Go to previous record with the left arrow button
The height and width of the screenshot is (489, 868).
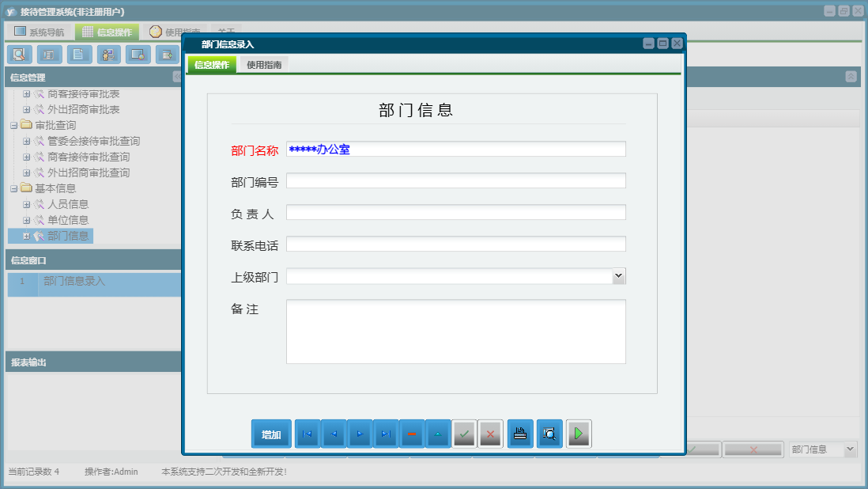334,434
